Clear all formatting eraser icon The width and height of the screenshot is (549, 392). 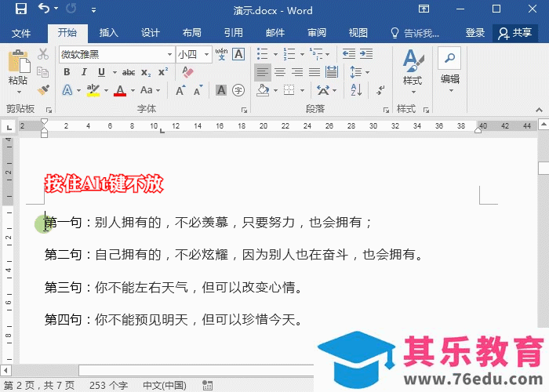(x=187, y=72)
